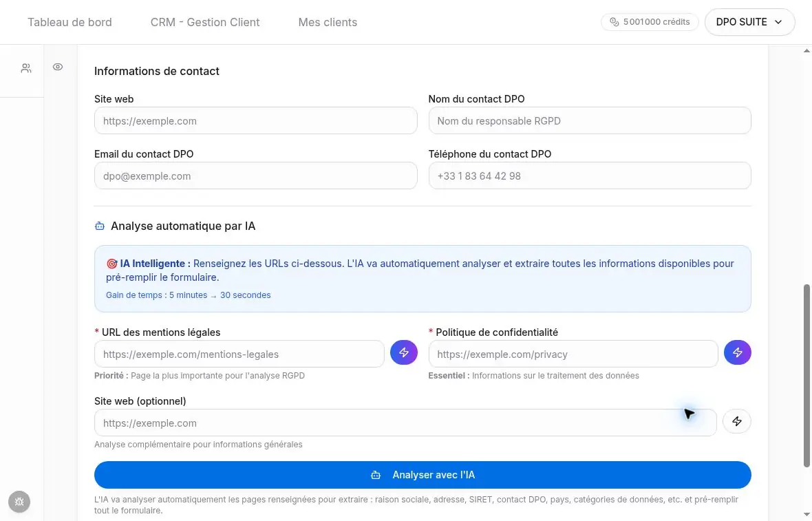Click the Priorité hint text
Image resolution: width=812 pixels, height=521 pixels.
(200, 376)
